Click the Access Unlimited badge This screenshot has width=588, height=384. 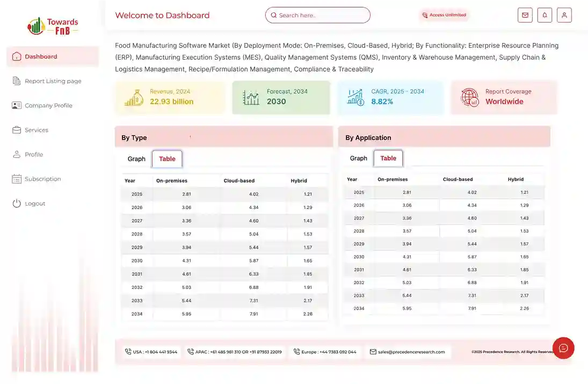(x=444, y=15)
